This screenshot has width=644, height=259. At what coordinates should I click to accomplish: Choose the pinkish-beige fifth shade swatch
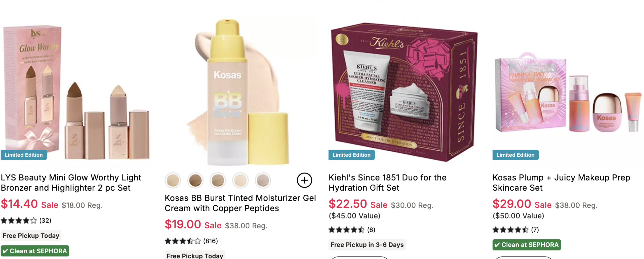(x=263, y=180)
